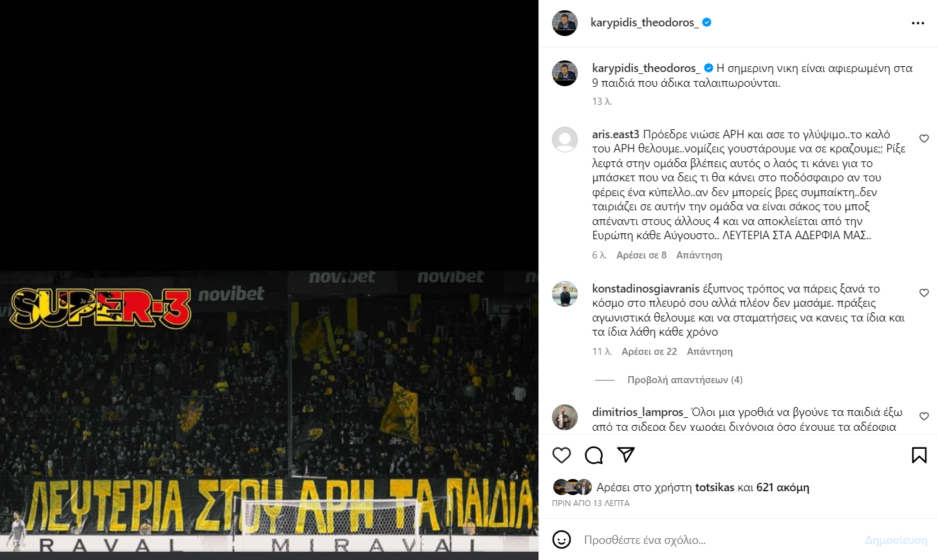Image resolution: width=938 pixels, height=560 pixels.
Task: Reply to aris.east3 via Απάντηση
Action: pyautogui.click(x=699, y=255)
